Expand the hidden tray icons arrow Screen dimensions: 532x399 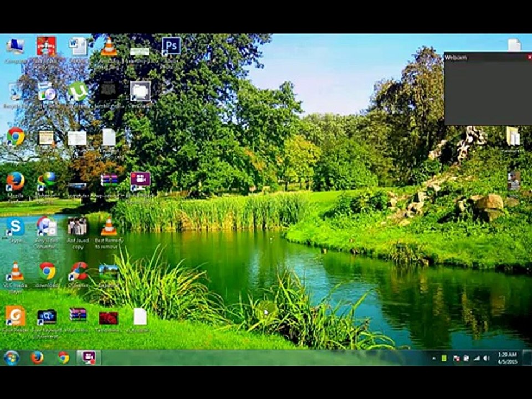pos(433,359)
